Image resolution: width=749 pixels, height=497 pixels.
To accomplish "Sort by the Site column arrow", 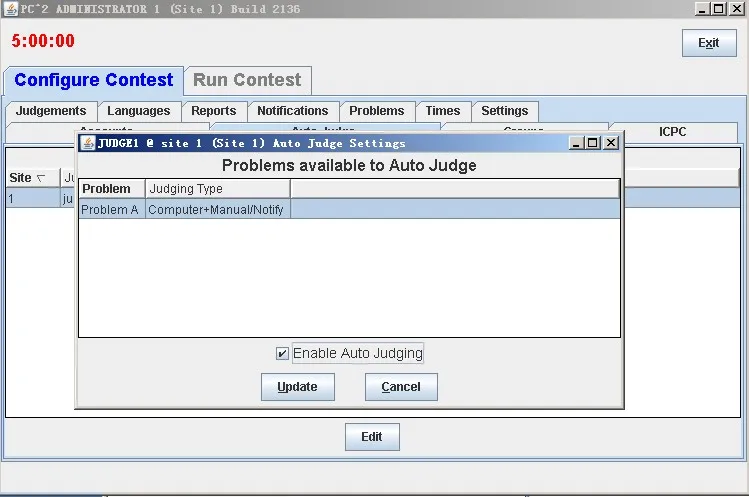I will click(42, 178).
